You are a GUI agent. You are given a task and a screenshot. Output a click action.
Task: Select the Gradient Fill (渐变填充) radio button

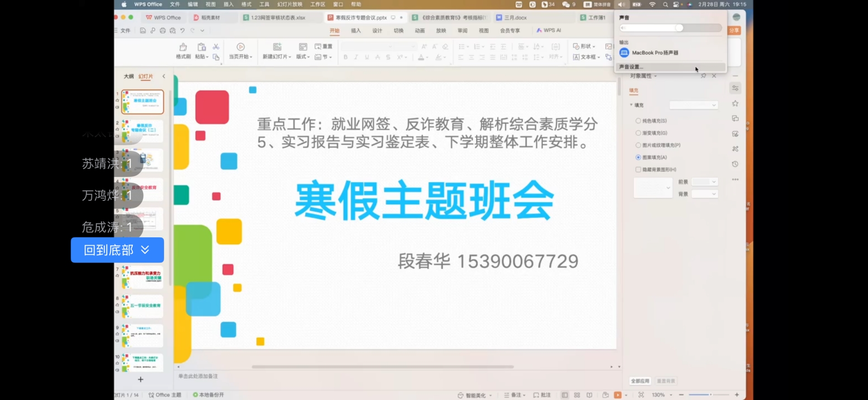(x=638, y=133)
